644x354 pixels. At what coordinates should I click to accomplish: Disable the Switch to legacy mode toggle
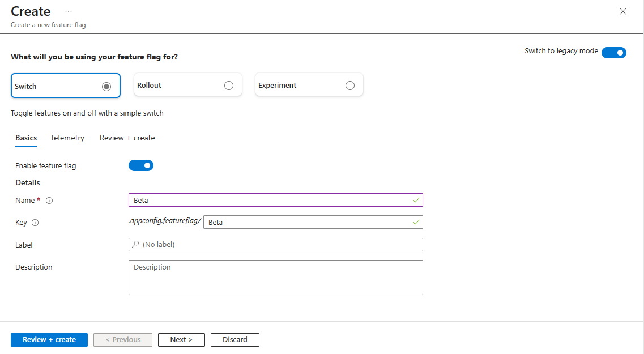point(614,52)
